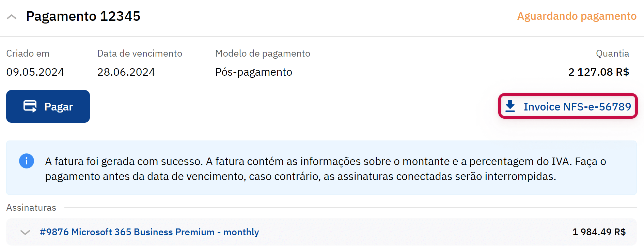Collapse the Pagamento 12345 section chevron
The width and height of the screenshot is (644, 252).
click(x=12, y=17)
